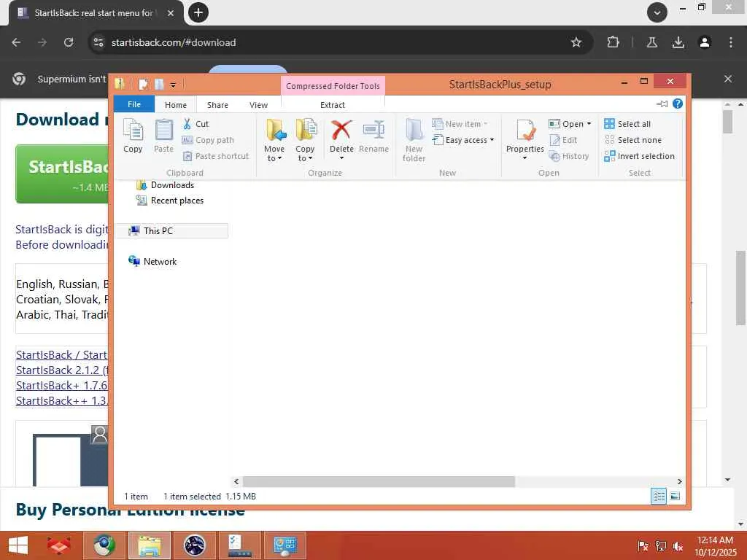The height and width of the screenshot is (560, 747).
Task: Select Network in navigation pane
Action: tap(152, 262)
